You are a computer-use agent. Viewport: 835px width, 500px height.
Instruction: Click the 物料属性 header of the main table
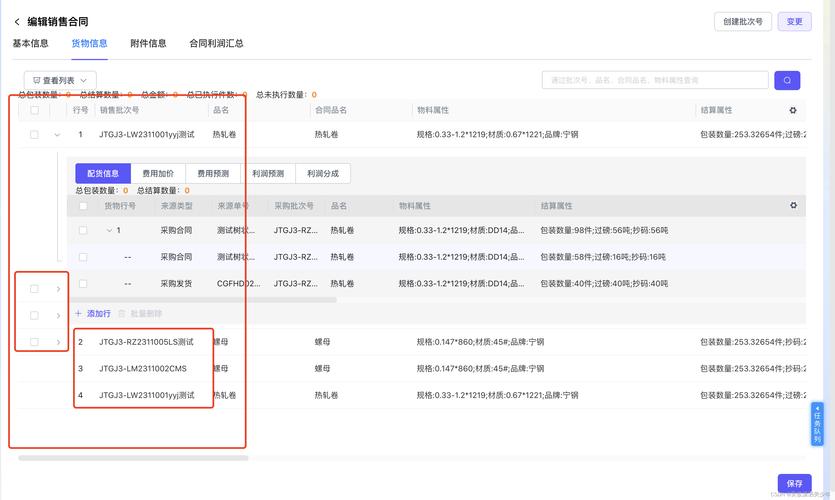pos(433,110)
